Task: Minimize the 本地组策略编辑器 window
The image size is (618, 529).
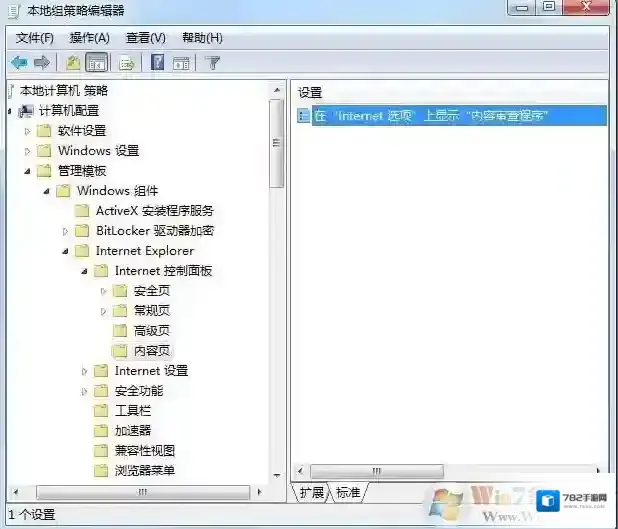Action: coord(522,7)
